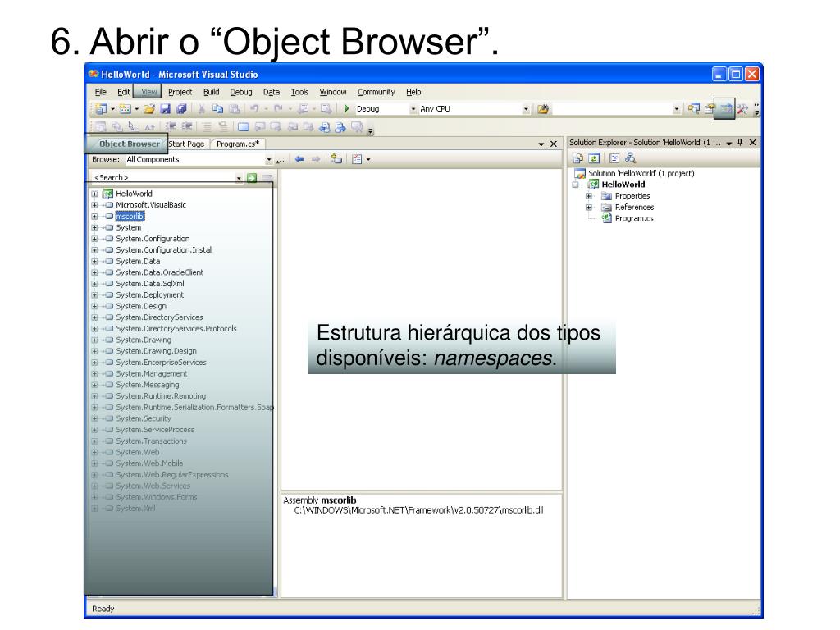The image size is (840, 630).
Task: Click the Save All icon
Action: [x=181, y=109]
